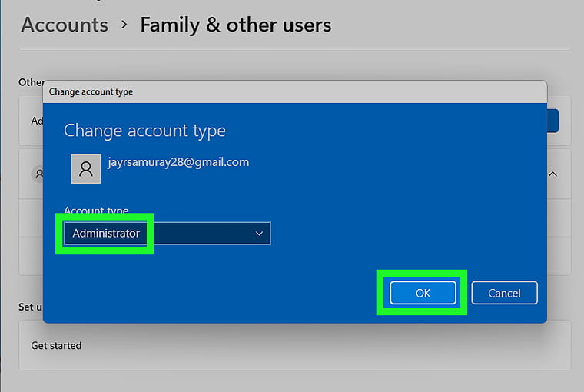Collapse the user entry with the up chevron
Viewport: 584px width, 392px height.
click(x=552, y=174)
